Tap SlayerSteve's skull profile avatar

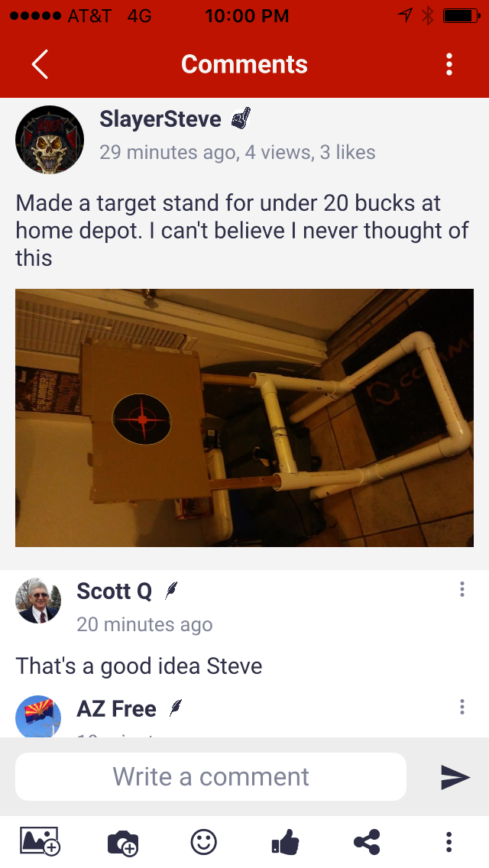tap(50, 140)
